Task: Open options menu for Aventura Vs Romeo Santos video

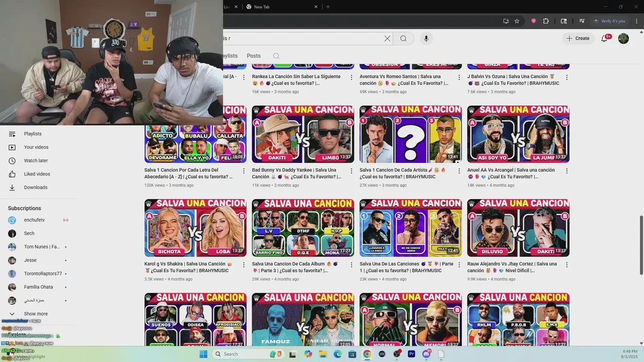Action: pyautogui.click(x=459, y=77)
